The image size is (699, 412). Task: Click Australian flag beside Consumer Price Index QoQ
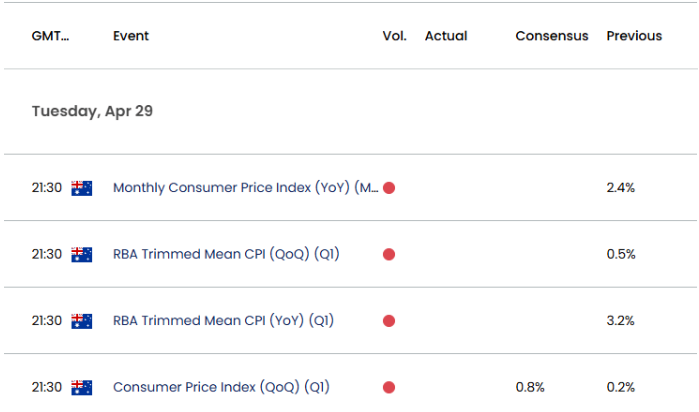click(x=82, y=387)
